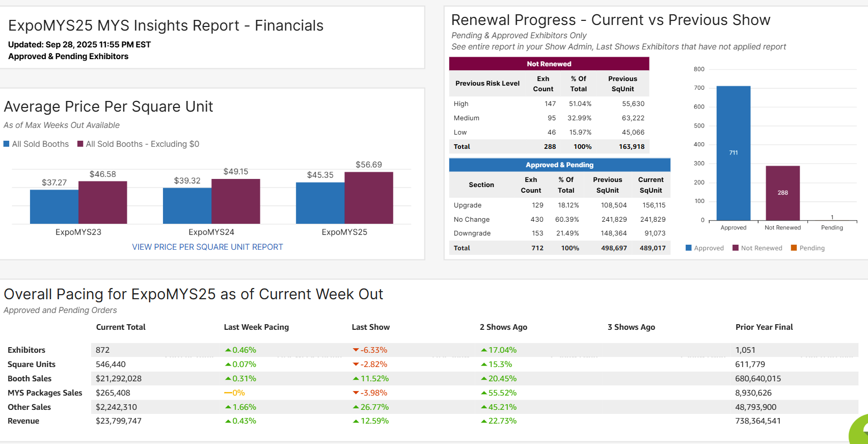Screen dimensions: 868x444
Task: Click the orange Pending legend swatch
Action: tap(794, 248)
